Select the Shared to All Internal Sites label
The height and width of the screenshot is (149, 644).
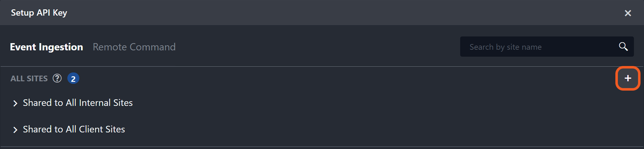click(78, 103)
